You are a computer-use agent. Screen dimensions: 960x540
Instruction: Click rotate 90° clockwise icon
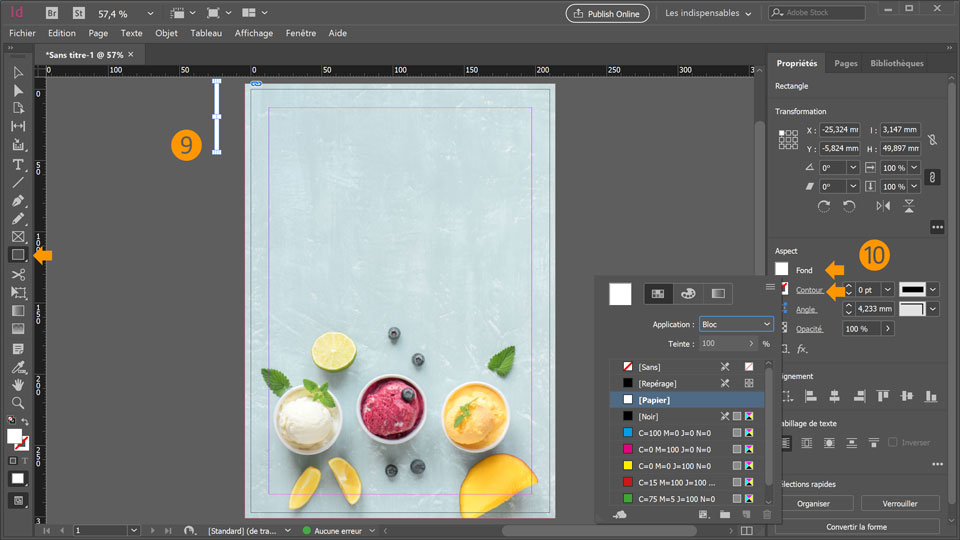824,206
